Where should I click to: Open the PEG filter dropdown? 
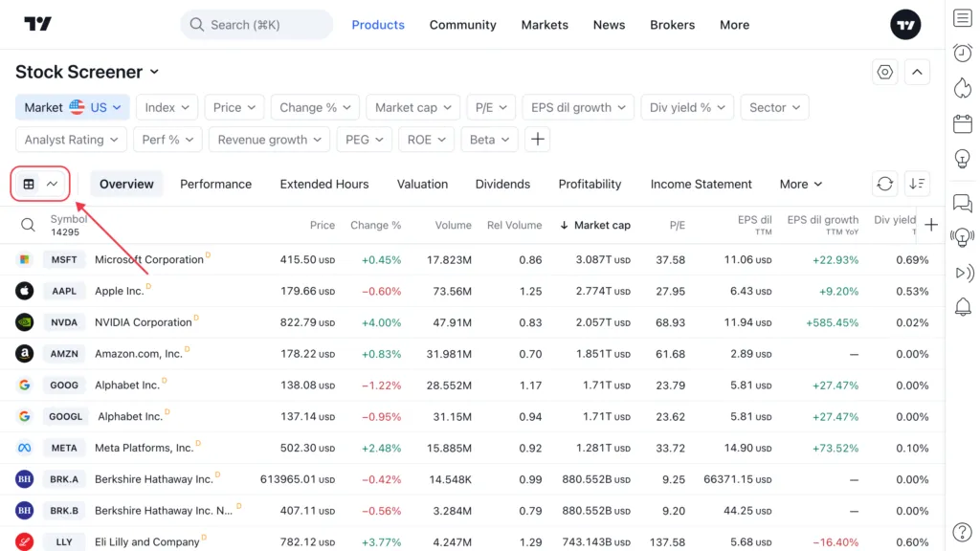point(364,140)
